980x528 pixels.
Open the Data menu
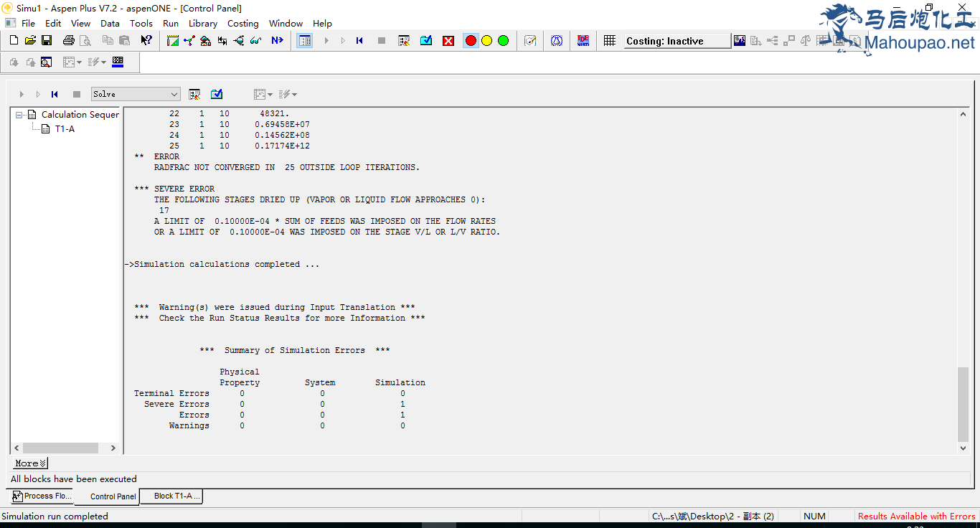[110, 23]
